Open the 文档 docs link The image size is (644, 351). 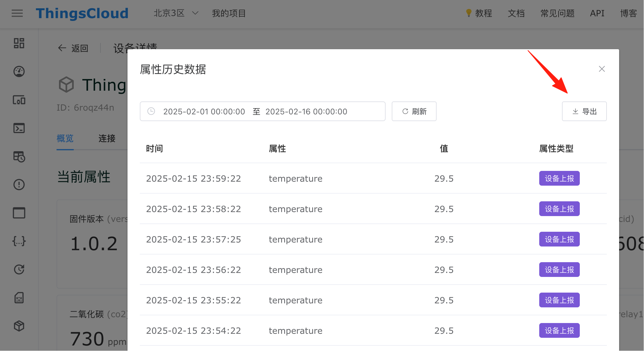[516, 13]
